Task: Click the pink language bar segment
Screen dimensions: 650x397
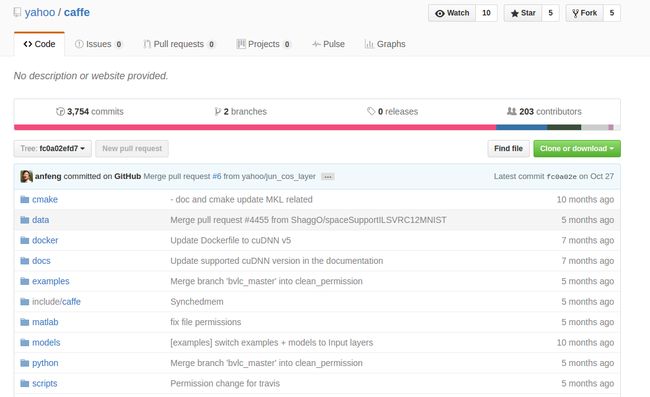Action: 255,127
